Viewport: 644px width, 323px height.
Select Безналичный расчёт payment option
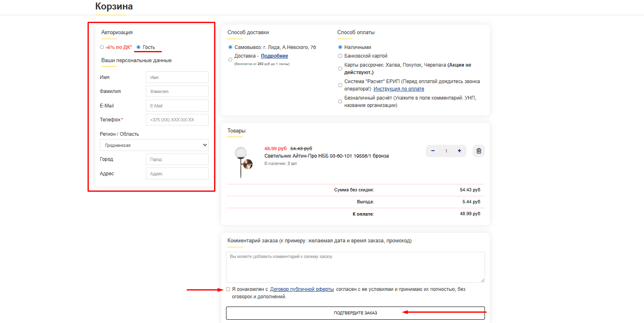coord(340,102)
